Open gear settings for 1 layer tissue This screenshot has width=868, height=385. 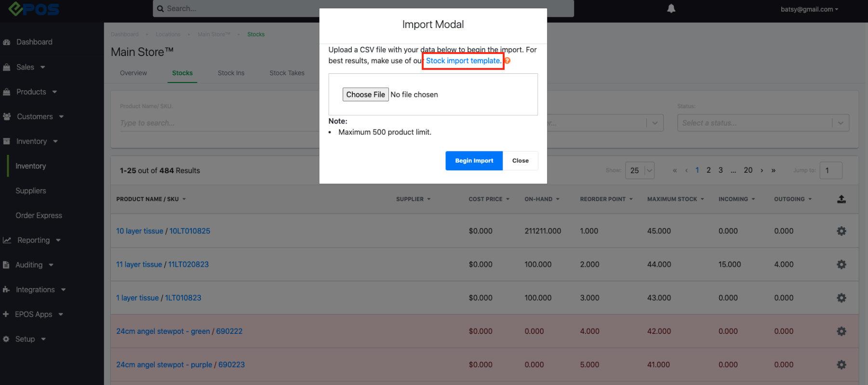(x=841, y=298)
